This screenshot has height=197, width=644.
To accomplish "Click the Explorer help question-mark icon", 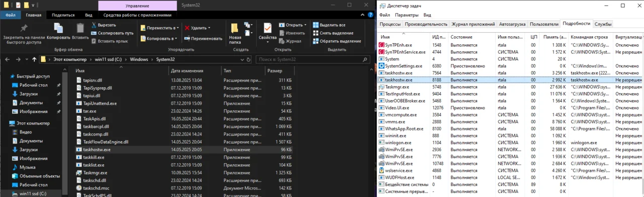I will click(x=371, y=15).
